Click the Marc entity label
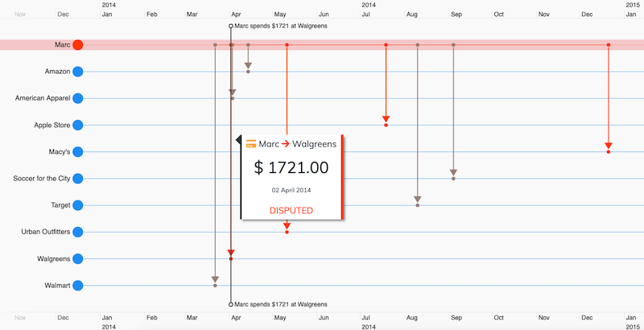This screenshot has height=330, width=644. pos(63,45)
